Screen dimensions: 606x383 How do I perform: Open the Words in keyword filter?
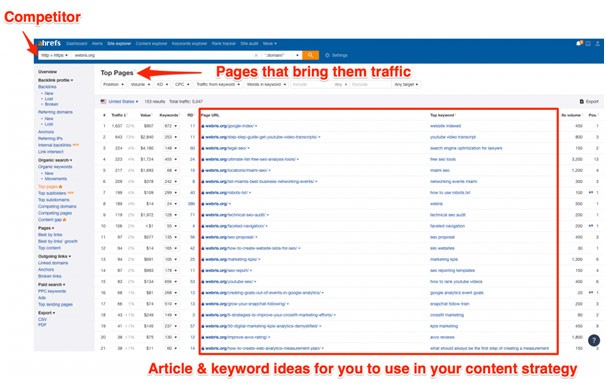(267, 84)
